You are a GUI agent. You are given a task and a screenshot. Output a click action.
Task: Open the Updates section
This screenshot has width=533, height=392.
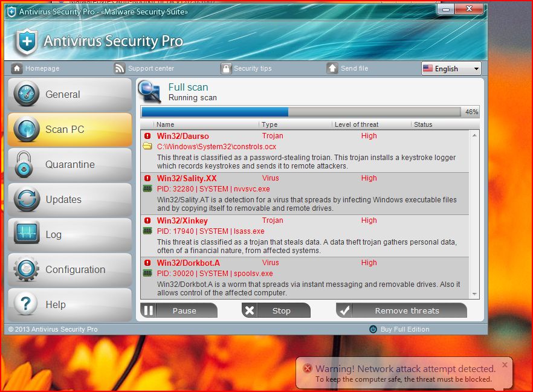click(69, 199)
